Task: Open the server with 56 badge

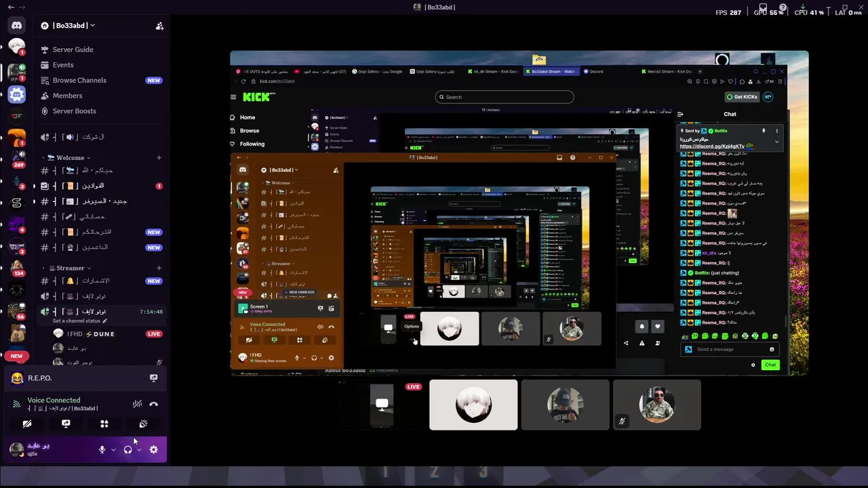Action: (x=17, y=311)
